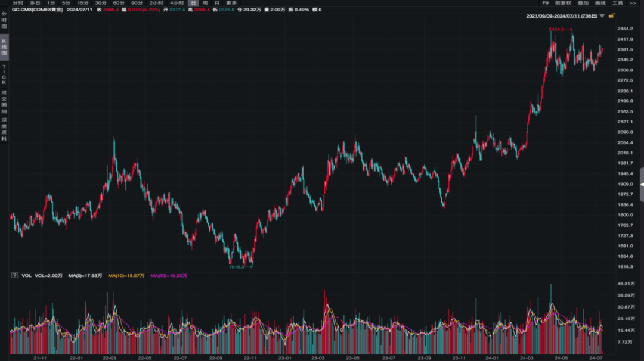
Task: Open the date range dropdown triangle
Action: coord(602,16)
